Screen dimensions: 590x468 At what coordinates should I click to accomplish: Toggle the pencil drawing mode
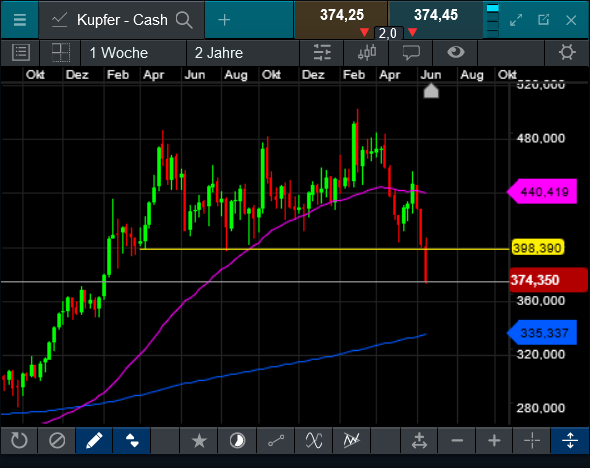pos(94,440)
